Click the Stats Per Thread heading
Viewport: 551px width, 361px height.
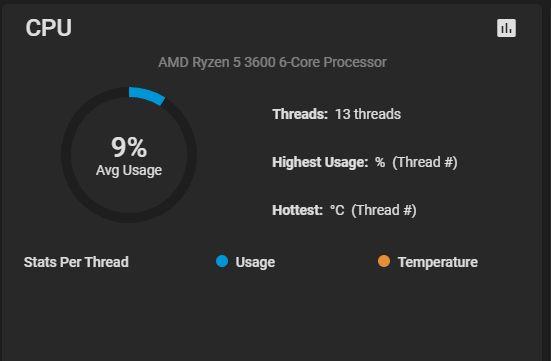[x=76, y=262]
